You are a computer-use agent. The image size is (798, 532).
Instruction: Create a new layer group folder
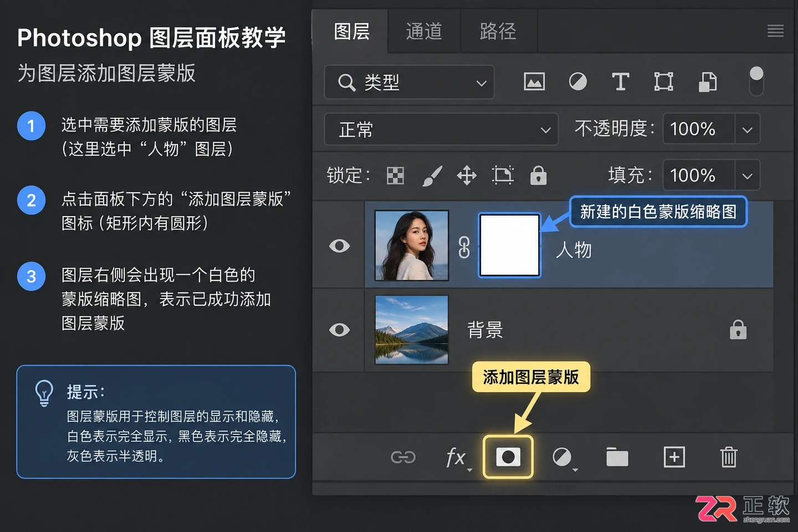(617, 457)
